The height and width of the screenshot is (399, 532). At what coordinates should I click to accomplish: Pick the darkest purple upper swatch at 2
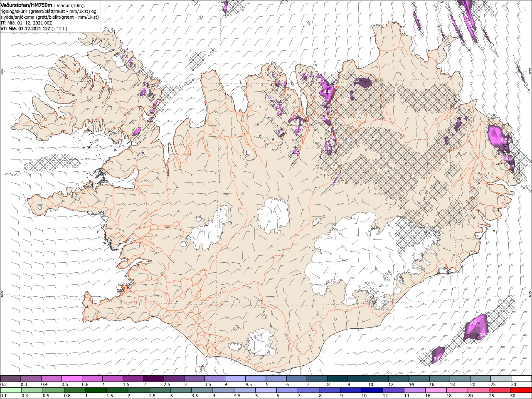pyautogui.click(x=153, y=378)
